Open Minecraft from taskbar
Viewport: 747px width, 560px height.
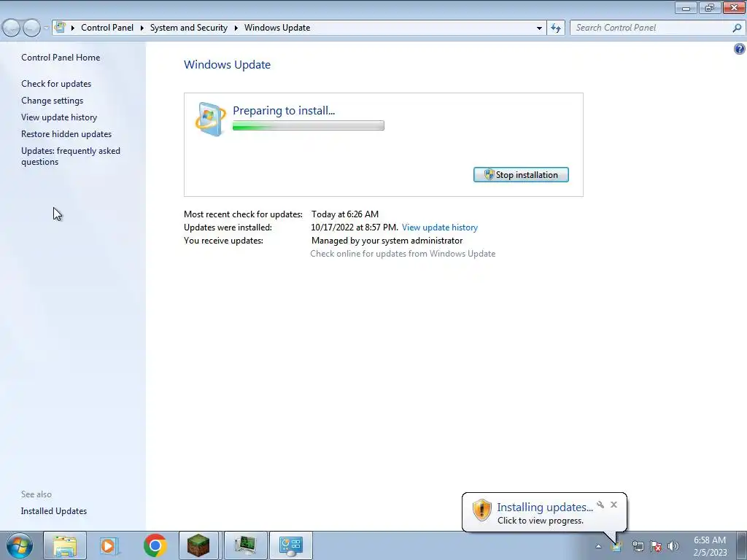(x=198, y=545)
